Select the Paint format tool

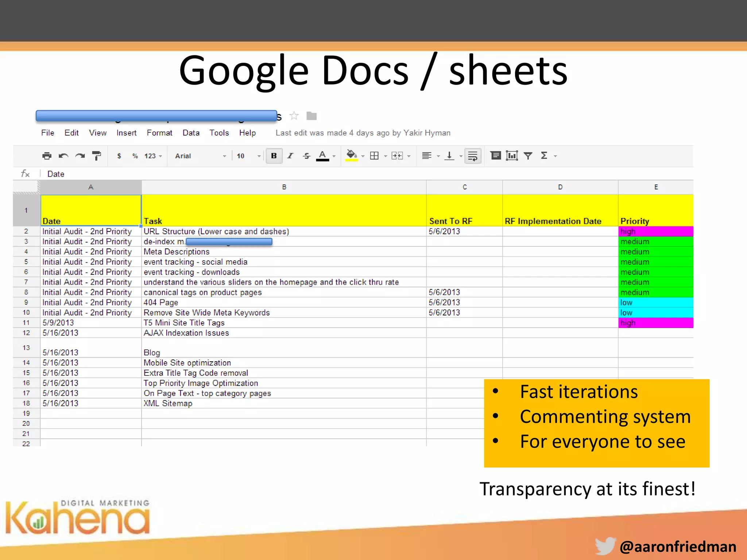pos(97,156)
